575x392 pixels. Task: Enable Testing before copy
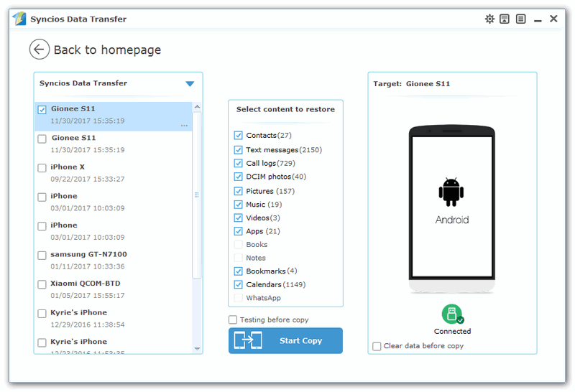tap(233, 319)
